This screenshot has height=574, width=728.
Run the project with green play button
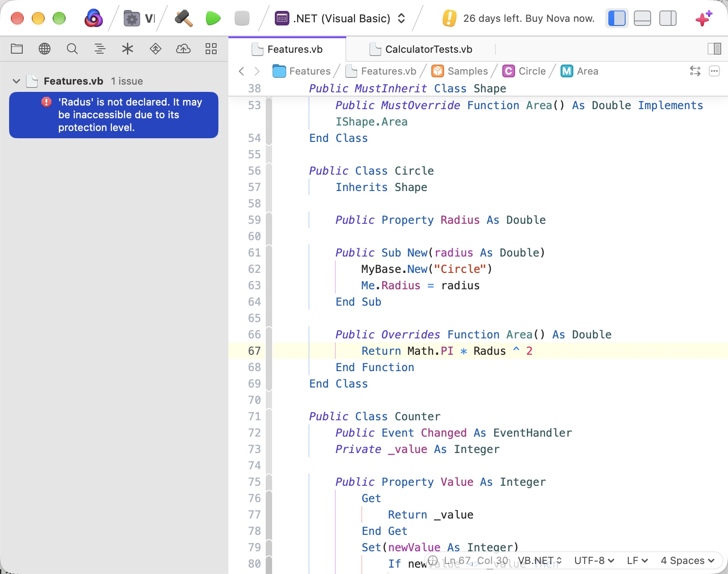213,19
